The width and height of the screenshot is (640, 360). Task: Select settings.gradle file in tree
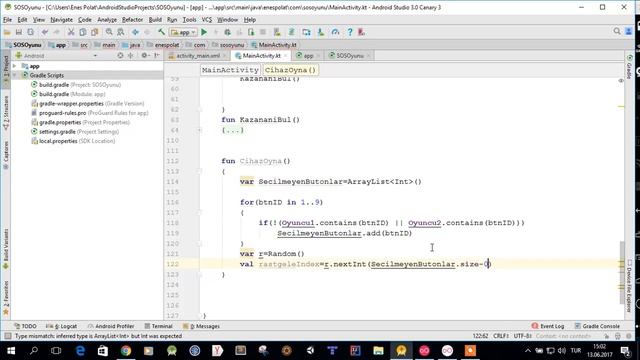75,131
